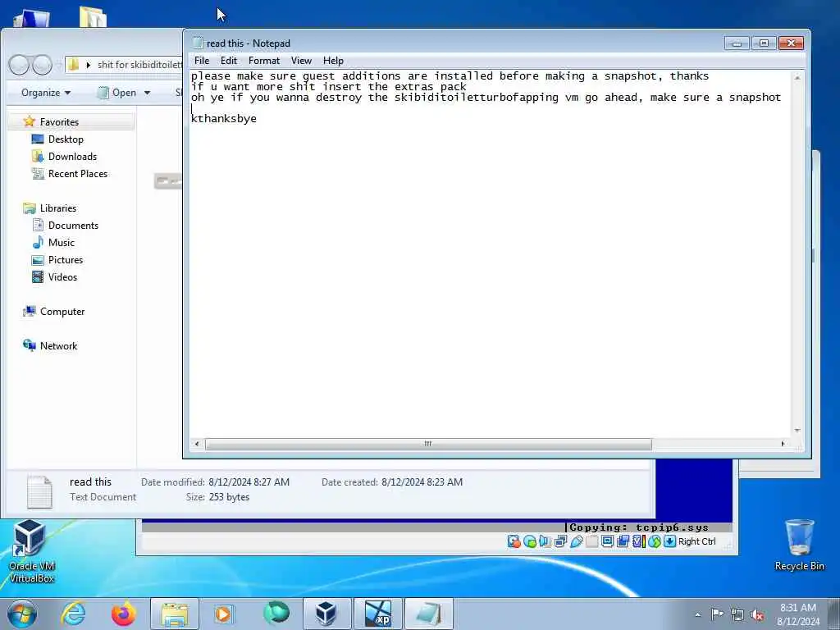This screenshot has width=840, height=630.
Task: Open the Windows Start orb
Action: point(22,614)
